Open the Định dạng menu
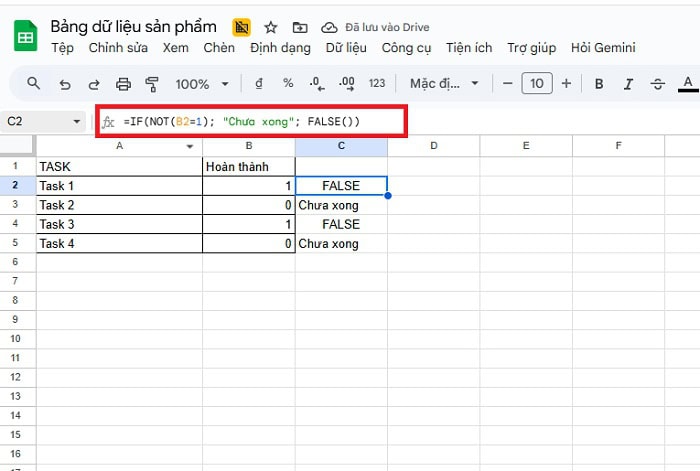The width and height of the screenshot is (700, 471). [x=280, y=47]
